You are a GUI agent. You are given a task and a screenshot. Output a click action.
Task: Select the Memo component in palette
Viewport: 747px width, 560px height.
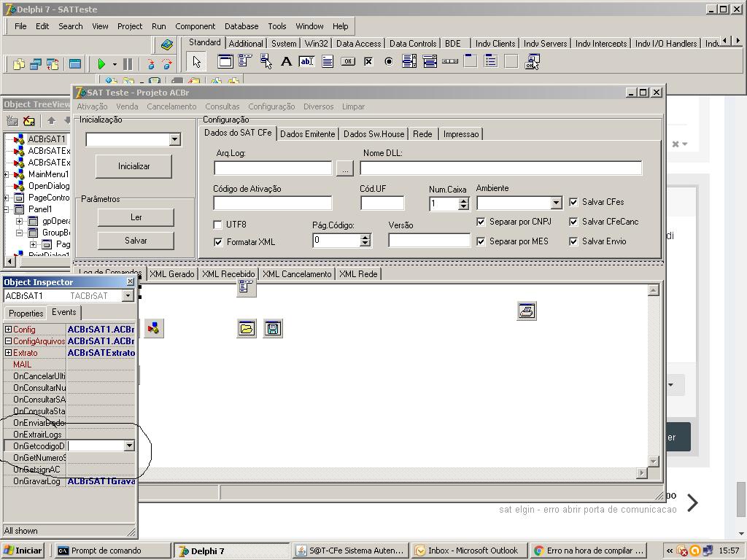coord(328,61)
